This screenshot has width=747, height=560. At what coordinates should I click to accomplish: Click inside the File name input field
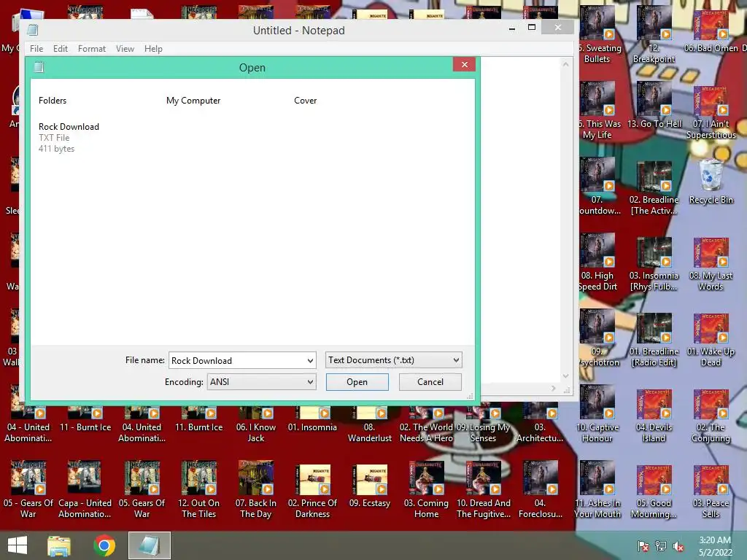pyautogui.click(x=237, y=360)
